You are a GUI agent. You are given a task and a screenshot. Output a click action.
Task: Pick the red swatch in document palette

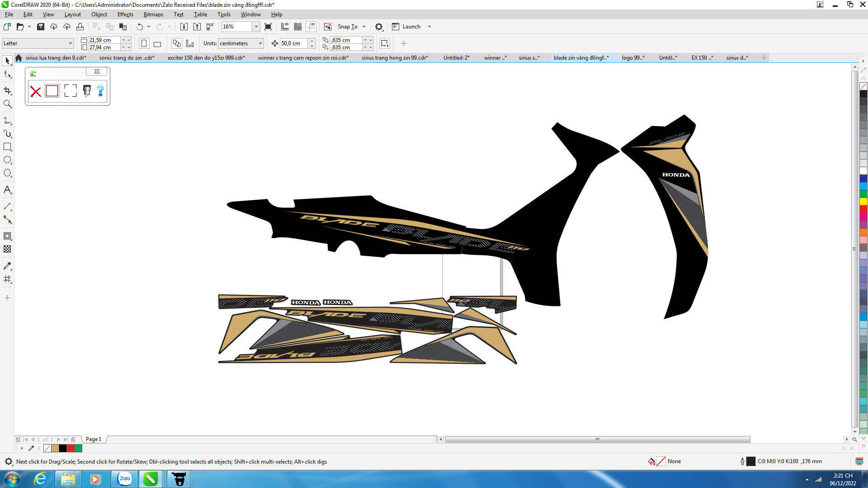coord(71,448)
